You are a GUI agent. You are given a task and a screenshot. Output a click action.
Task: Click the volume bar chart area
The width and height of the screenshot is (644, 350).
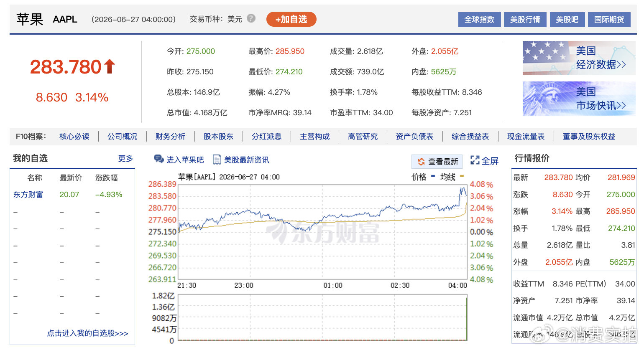[322, 317]
